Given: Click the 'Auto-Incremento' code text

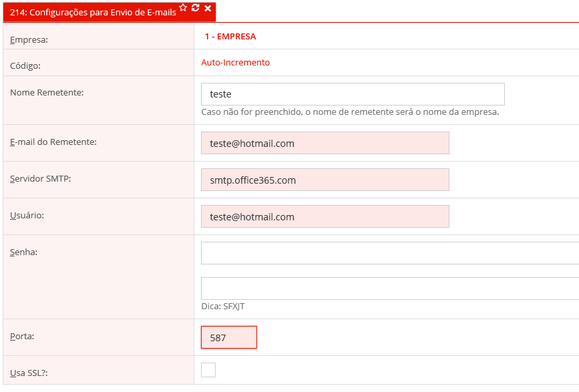Looking at the screenshot, I should [236, 62].
